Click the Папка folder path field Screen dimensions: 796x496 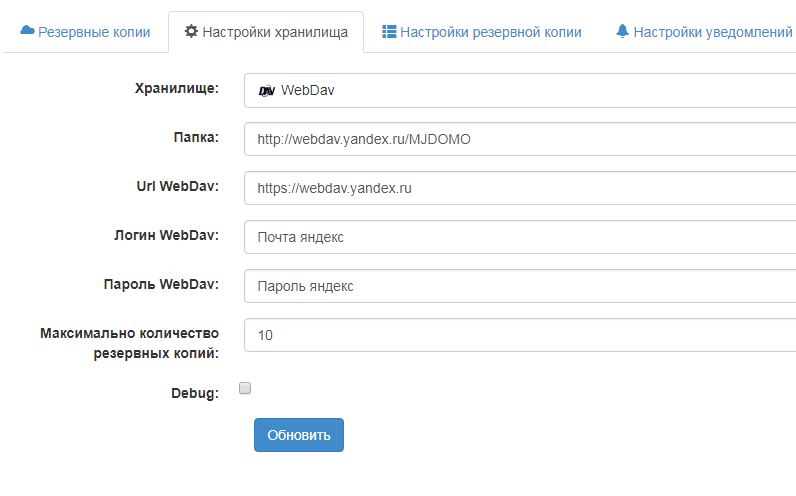coord(520,139)
